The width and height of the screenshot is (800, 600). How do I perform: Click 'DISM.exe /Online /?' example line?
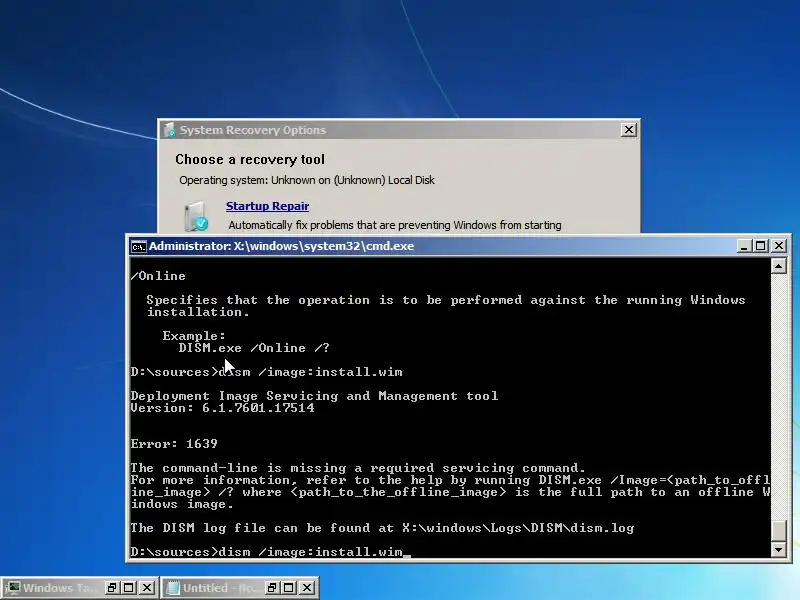(x=254, y=348)
